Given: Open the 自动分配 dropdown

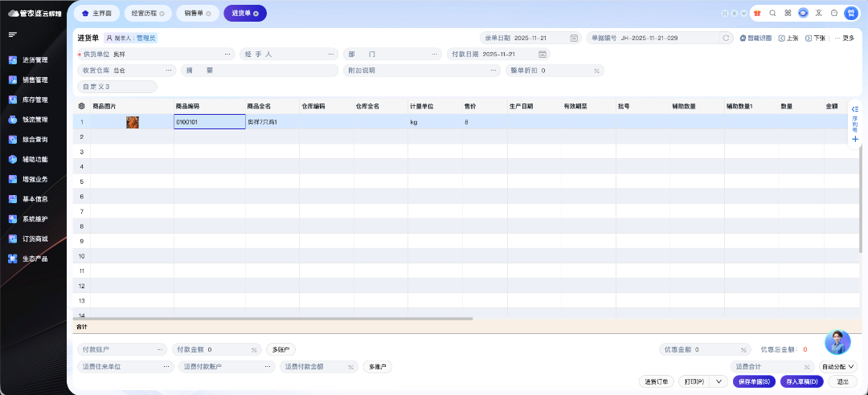Looking at the screenshot, I should coord(837,366).
